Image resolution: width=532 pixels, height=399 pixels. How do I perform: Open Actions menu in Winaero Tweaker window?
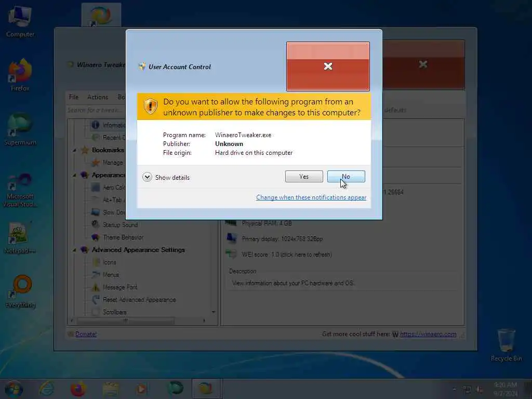tap(98, 97)
